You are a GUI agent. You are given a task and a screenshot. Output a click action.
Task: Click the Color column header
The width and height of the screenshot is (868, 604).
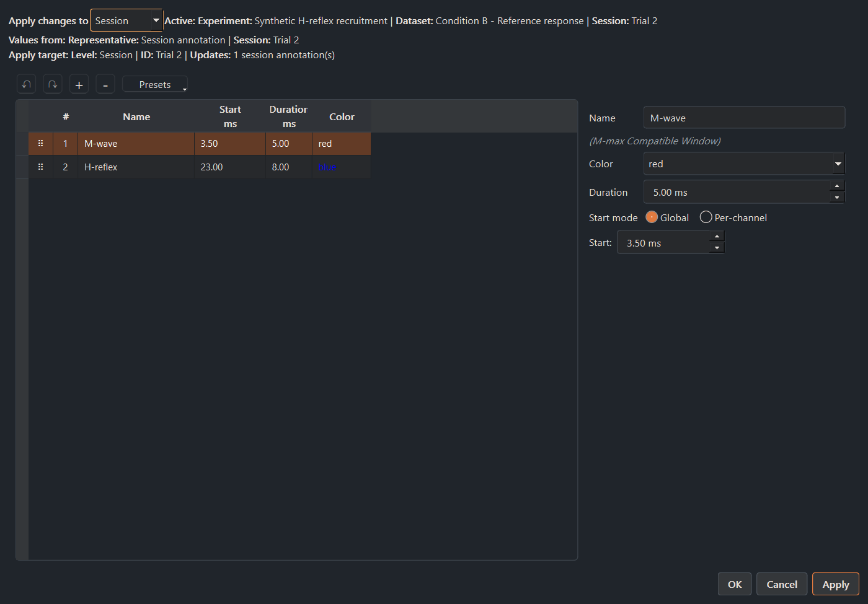point(342,116)
